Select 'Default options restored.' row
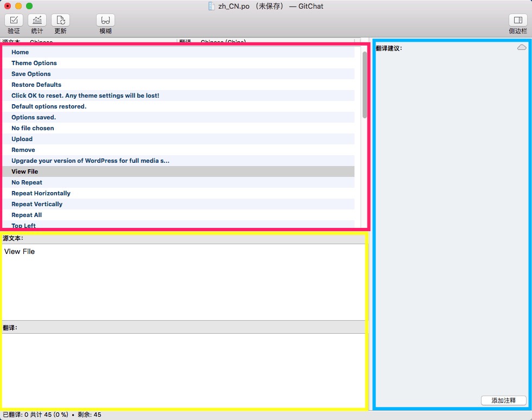 179,106
